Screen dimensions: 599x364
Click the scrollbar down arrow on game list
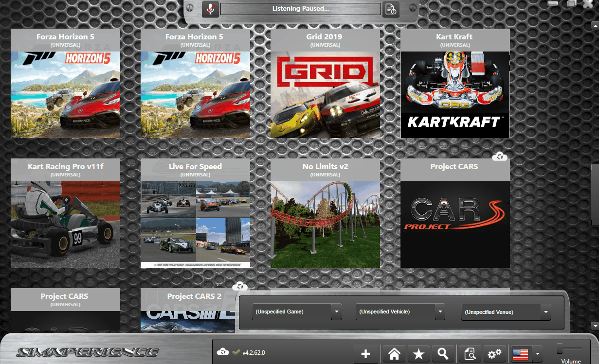point(594,325)
